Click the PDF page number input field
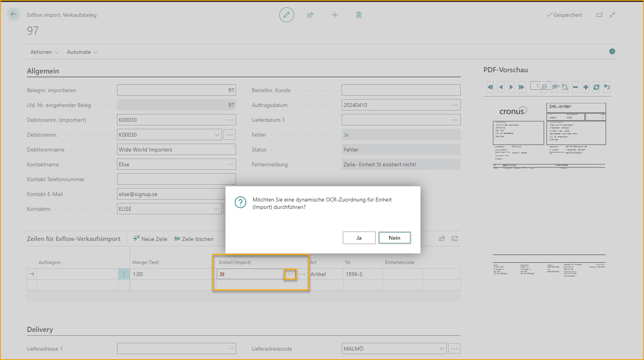 (x=536, y=86)
